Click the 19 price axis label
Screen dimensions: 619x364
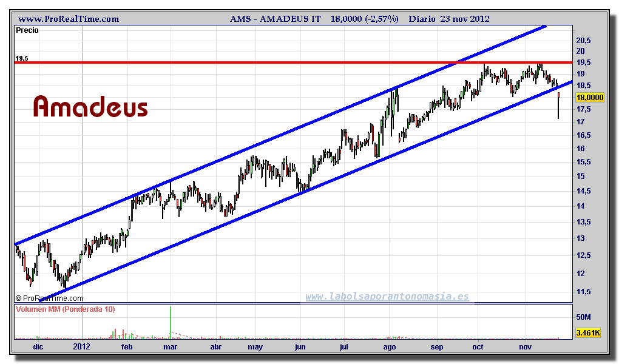click(580, 74)
